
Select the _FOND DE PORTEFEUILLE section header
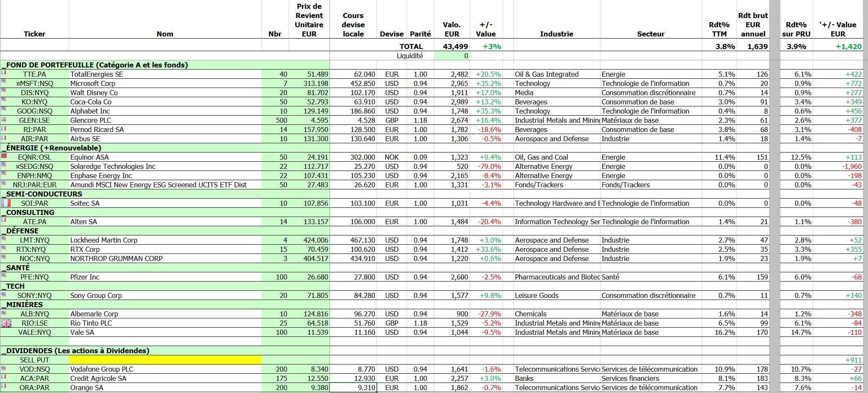(x=165, y=65)
